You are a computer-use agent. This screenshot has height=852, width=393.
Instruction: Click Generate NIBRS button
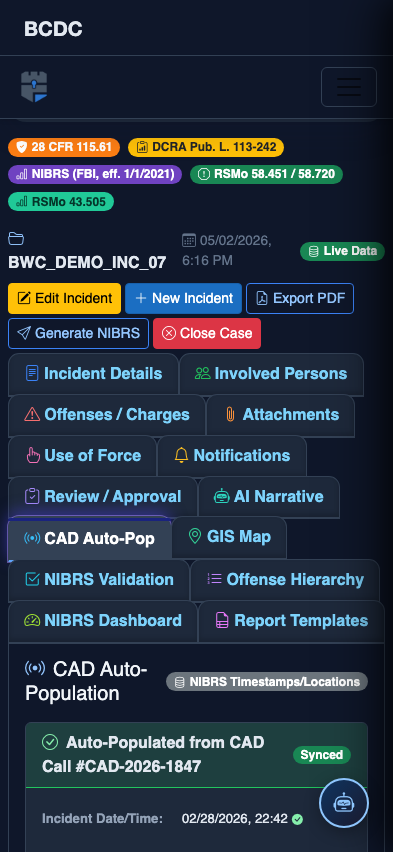click(x=78, y=333)
